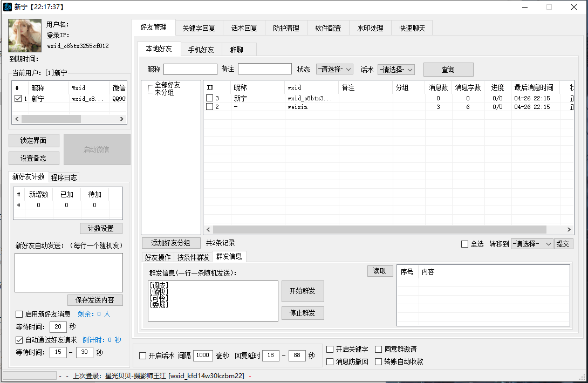Click the 回复延时 minimum field 18
The height and width of the screenshot is (383, 588).
pyautogui.click(x=271, y=355)
